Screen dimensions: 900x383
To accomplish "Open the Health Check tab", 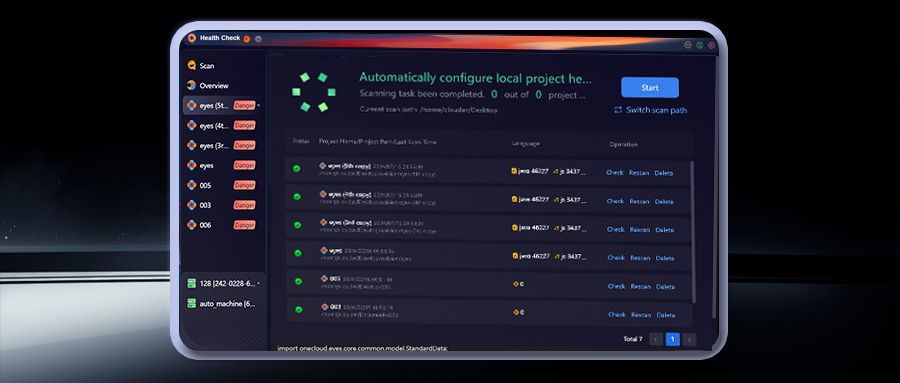I will click(x=220, y=38).
